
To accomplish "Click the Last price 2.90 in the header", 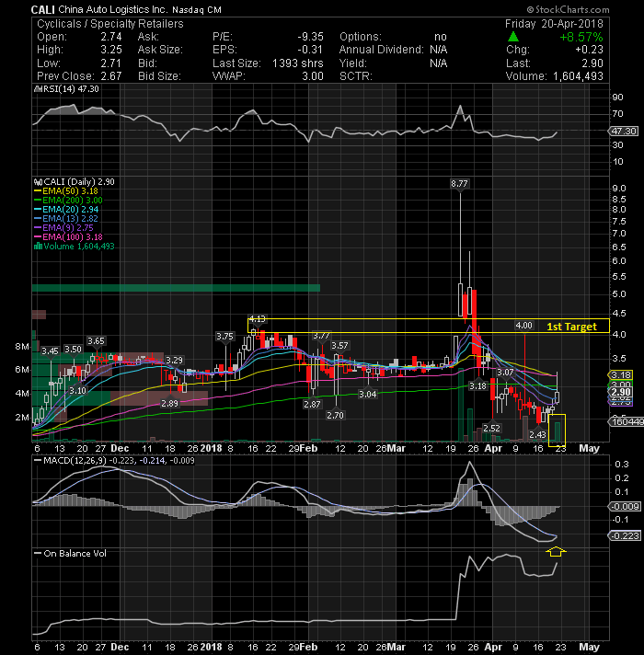I will click(592, 63).
